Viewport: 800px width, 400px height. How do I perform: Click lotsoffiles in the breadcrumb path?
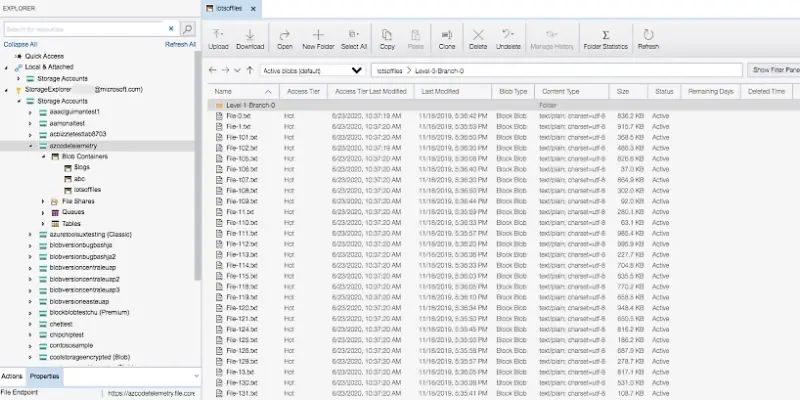pos(389,71)
